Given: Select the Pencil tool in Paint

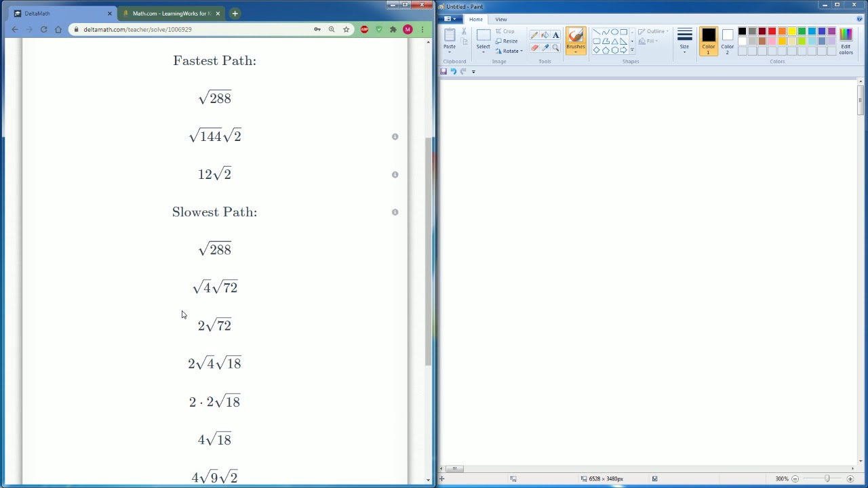Looking at the screenshot, I should point(534,35).
